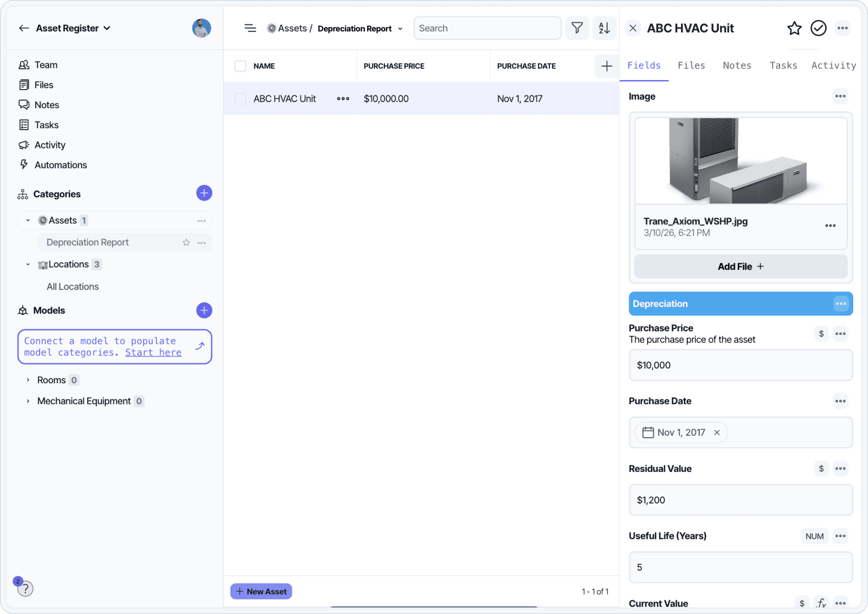Add a new category with plus icon
The image size is (868, 614).
coord(204,193)
